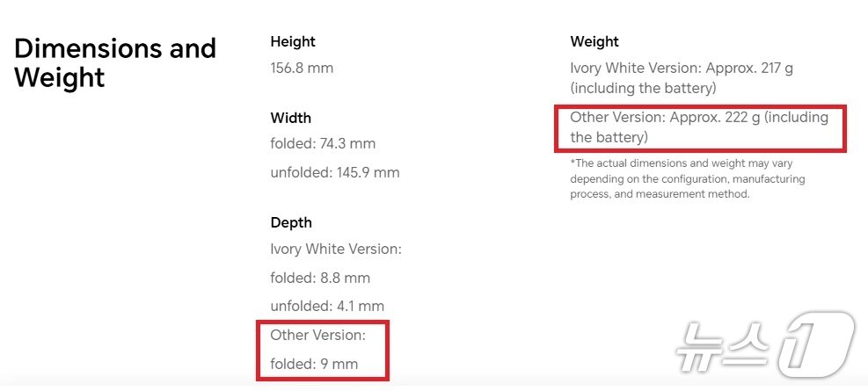The image size is (868, 391).
Task: Click folded: 8.8 mm depth value
Action: 320,278
